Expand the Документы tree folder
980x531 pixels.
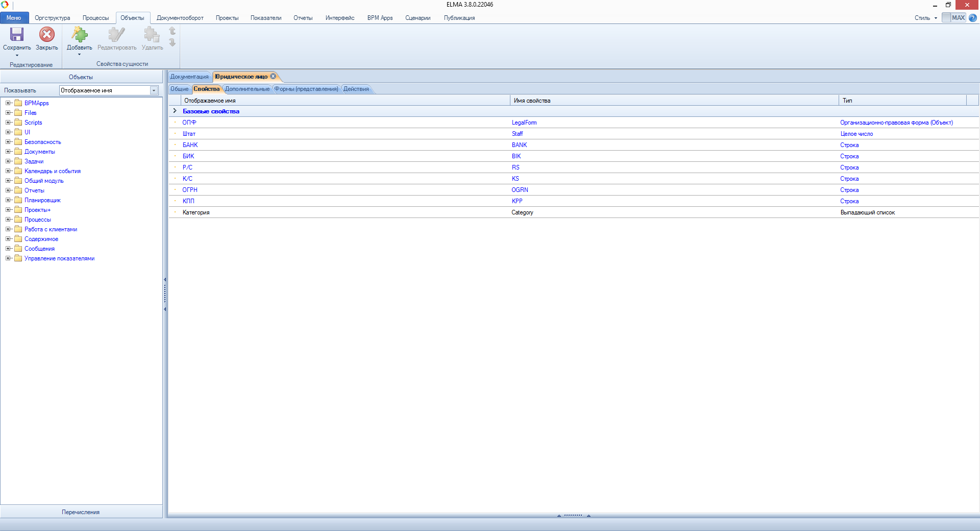tap(8, 152)
